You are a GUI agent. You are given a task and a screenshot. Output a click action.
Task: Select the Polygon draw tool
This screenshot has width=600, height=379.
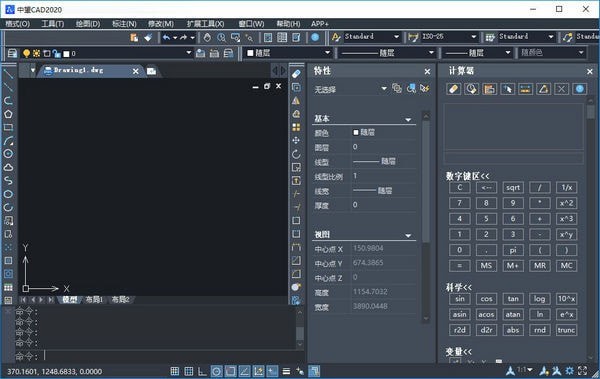tap(8, 114)
